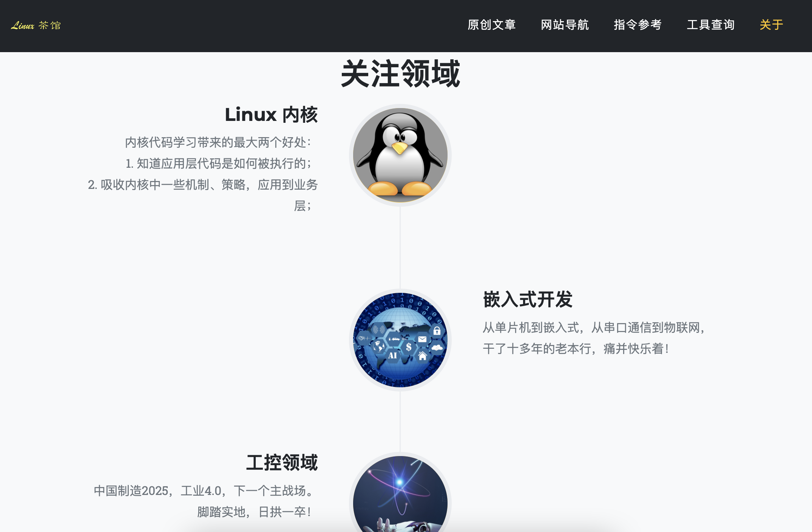The image size is (812, 532).
Task: Click the 从单片机到嵌入式 description text
Action: click(593, 328)
